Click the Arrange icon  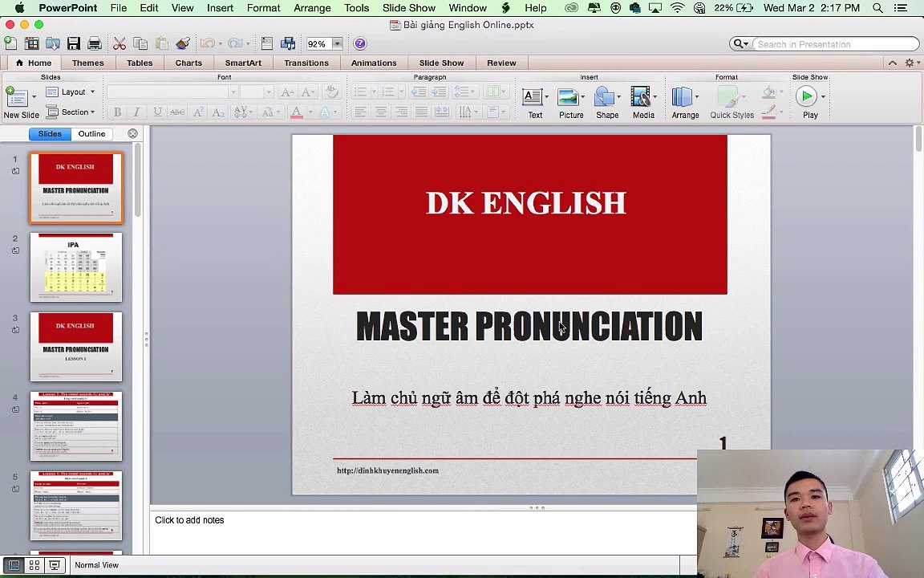pyautogui.click(x=682, y=96)
